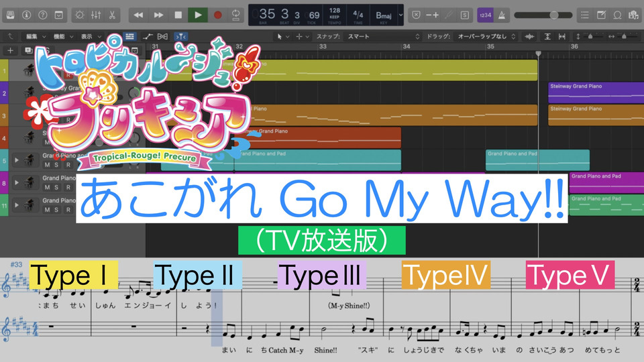This screenshot has width=644, height=362.
Task: Open the 機能 (Functions) menu
Action: [63, 36]
